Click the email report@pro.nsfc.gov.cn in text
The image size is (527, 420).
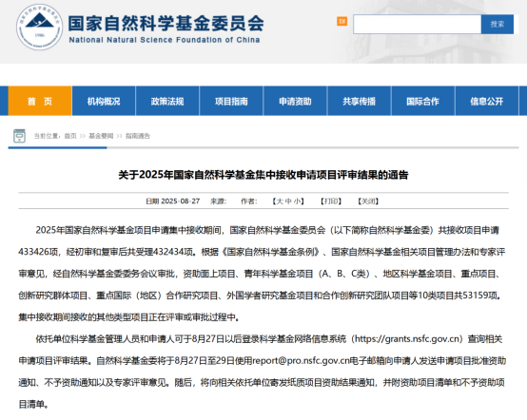(x=302, y=361)
